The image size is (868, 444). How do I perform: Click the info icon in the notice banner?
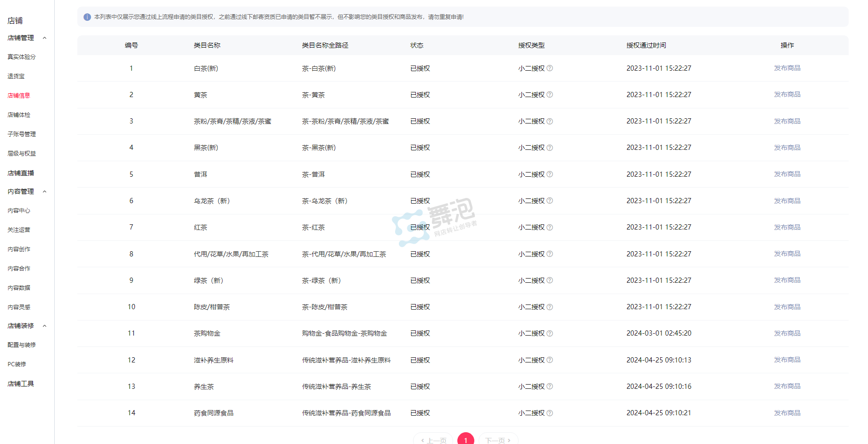pyautogui.click(x=87, y=17)
